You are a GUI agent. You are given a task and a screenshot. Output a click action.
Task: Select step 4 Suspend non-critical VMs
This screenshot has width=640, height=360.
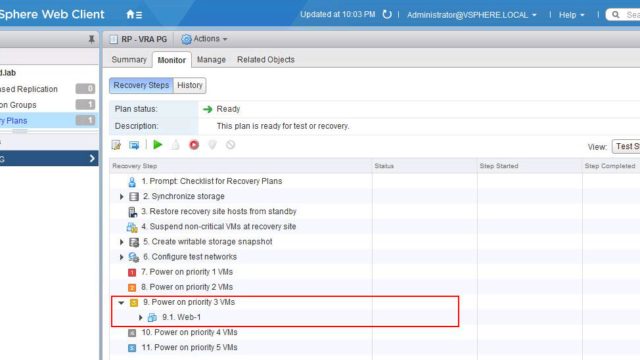point(218,227)
